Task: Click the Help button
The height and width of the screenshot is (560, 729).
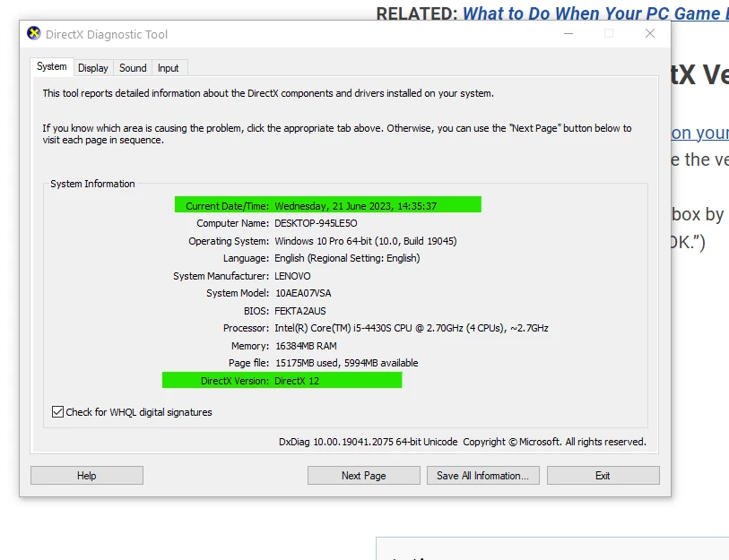Action: click(87, 476)
